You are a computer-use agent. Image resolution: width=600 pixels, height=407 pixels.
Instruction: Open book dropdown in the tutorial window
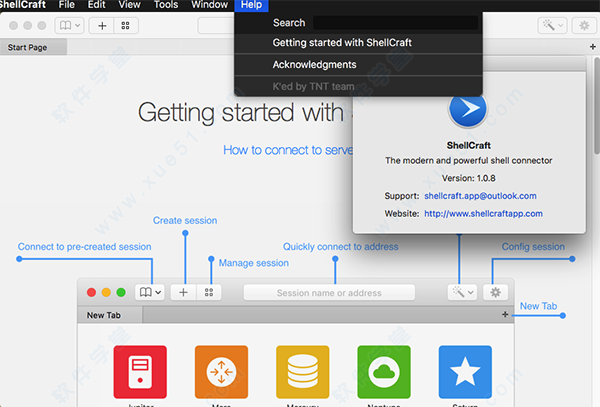click(150, 293)
